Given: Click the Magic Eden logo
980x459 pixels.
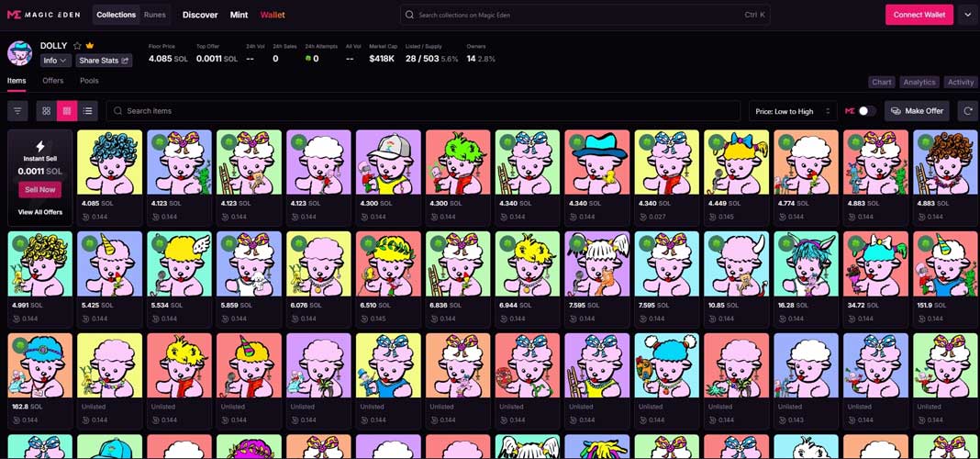Looking at the screenshot, I should [x=46, y=15].
